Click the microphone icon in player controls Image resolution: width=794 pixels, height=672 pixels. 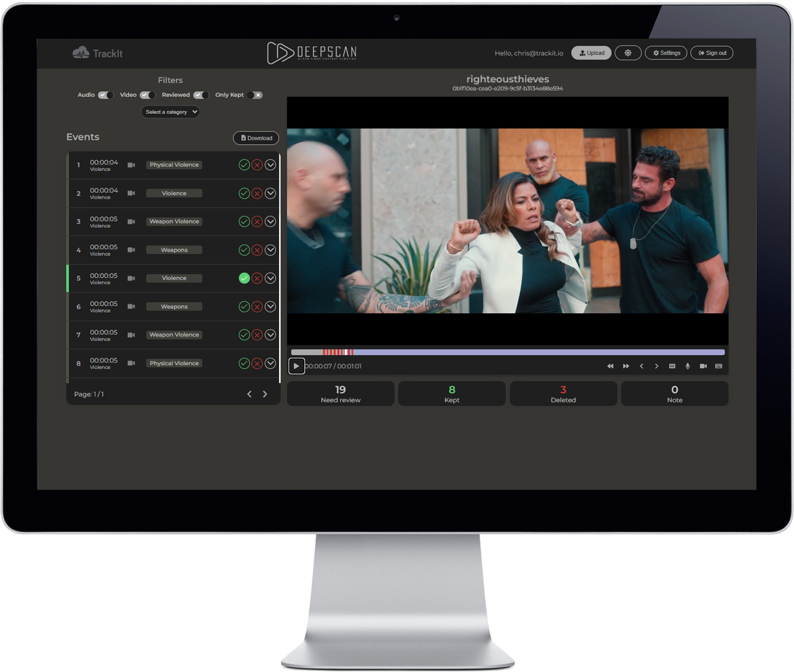[688, 366]
